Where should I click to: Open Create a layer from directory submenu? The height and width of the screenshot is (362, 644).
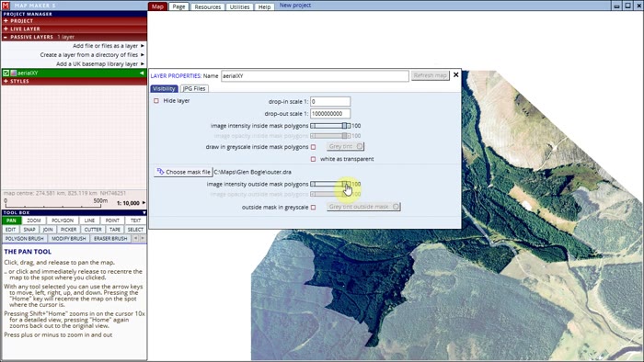tap(92, 55)
